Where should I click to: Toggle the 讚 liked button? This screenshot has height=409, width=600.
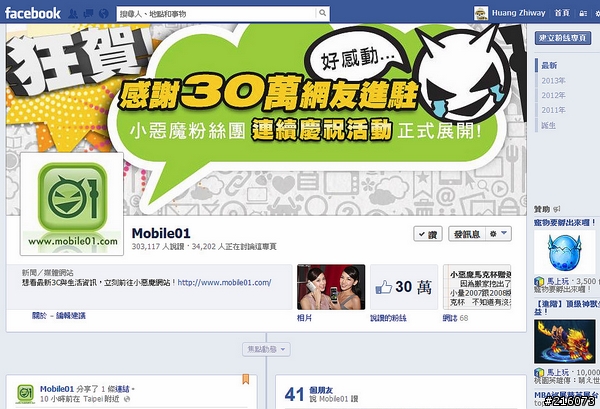pyautogui.click(x=428, y=234)
